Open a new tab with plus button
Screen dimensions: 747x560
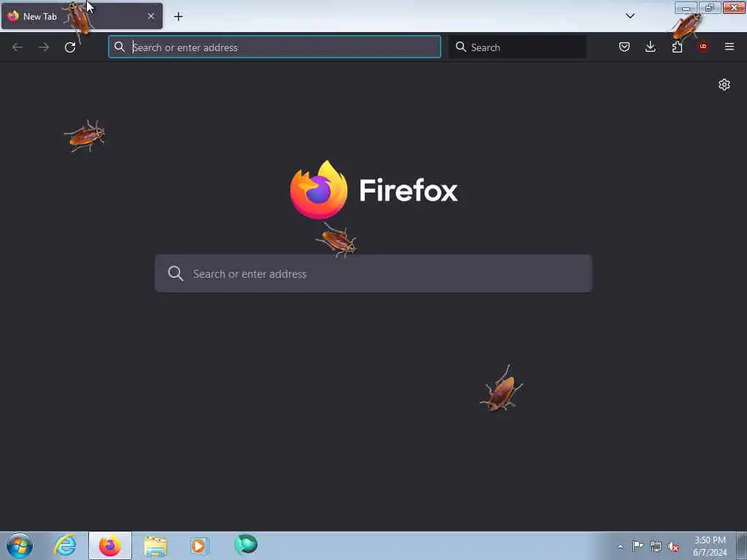click(178, 17)
